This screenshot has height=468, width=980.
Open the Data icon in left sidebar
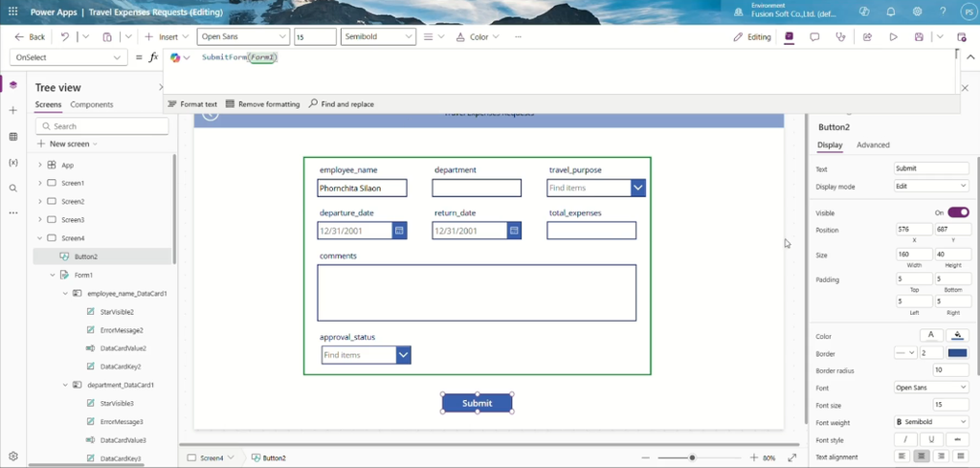point(13,136)
